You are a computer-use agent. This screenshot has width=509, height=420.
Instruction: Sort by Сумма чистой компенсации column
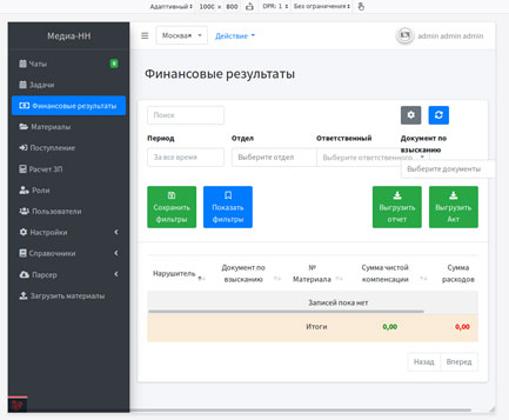pyautogui.click(x=389, y=273)
